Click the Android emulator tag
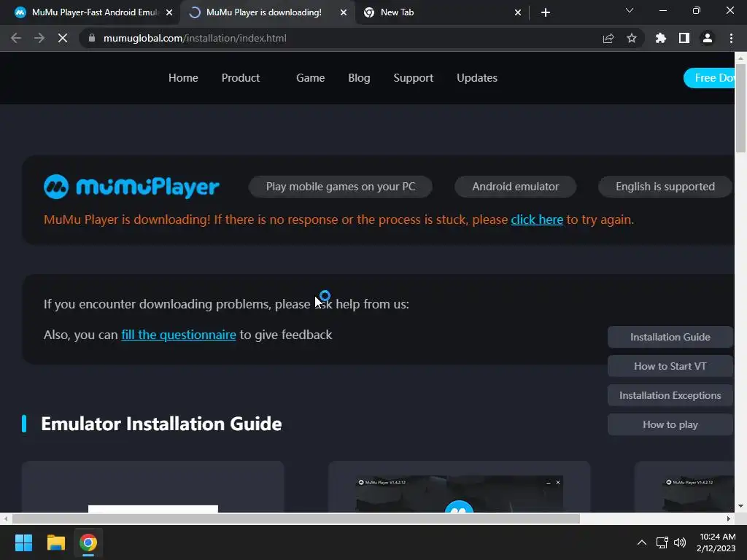 (516, 186)
